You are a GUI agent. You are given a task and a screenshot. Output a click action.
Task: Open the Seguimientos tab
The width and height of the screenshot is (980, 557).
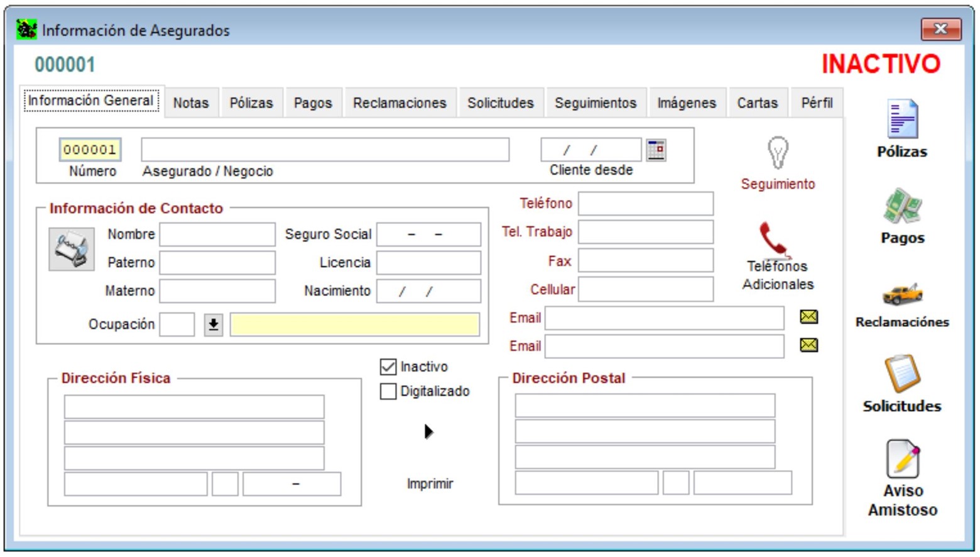[x=596, y=103]
